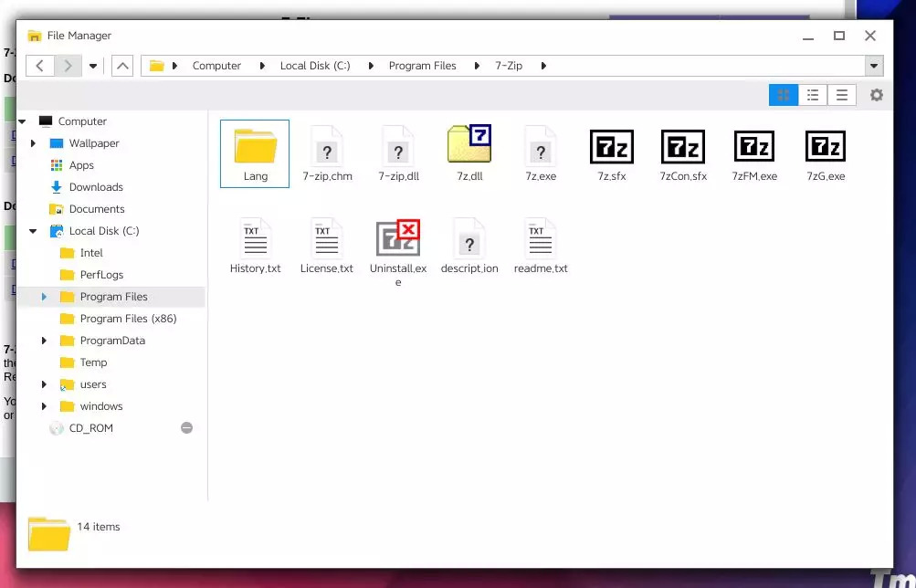Switch to details view mode
The width and height of the screenshot is (916, 588).
841,95
